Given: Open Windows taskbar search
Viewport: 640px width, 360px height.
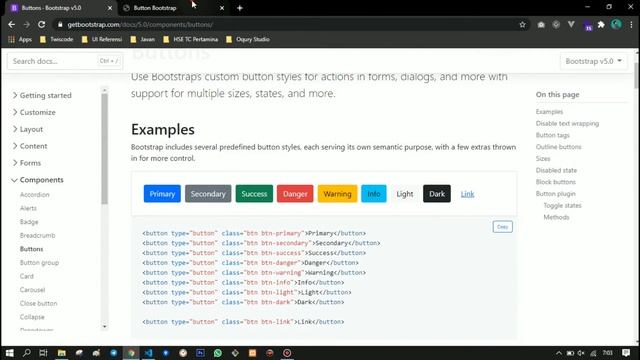Looking at the screenshot, I should pos(27,353).
